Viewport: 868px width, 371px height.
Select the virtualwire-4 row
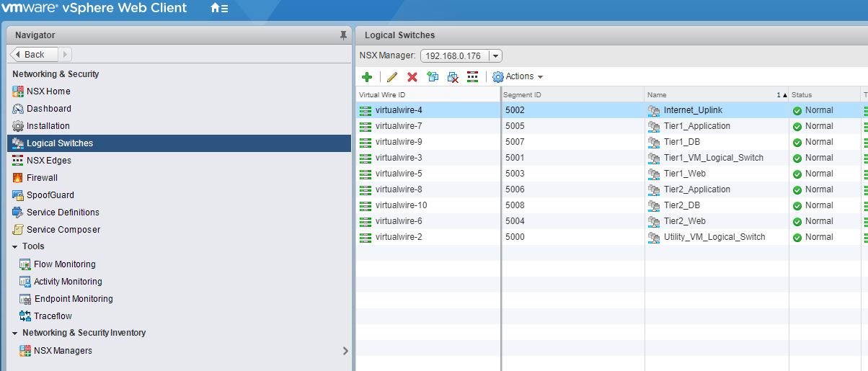pyautogui.click(x=612, y=110)
